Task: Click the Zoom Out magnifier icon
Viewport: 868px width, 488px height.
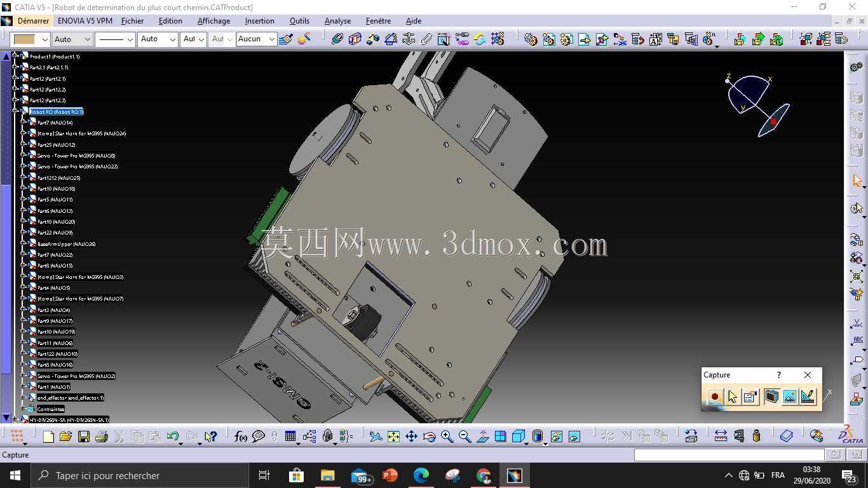Action: point(465,437)
